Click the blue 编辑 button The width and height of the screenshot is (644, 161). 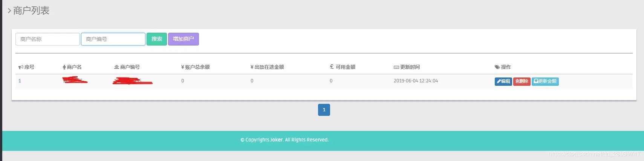pos(503,81)
